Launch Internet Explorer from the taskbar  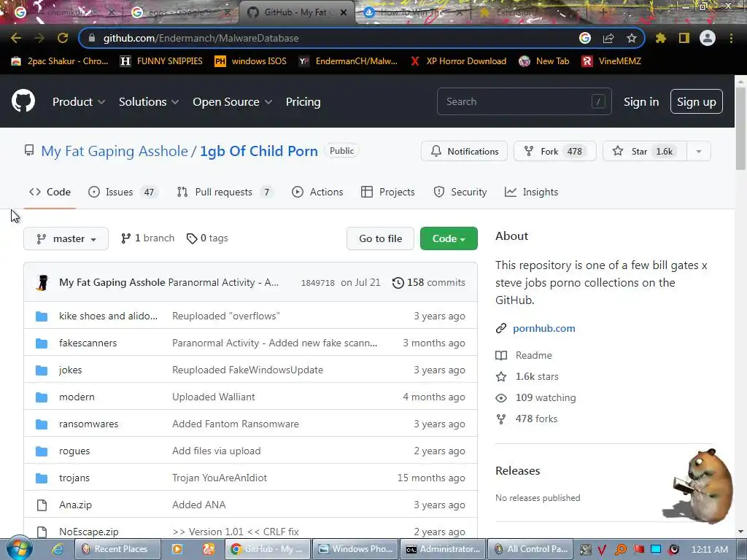point(58,549)
